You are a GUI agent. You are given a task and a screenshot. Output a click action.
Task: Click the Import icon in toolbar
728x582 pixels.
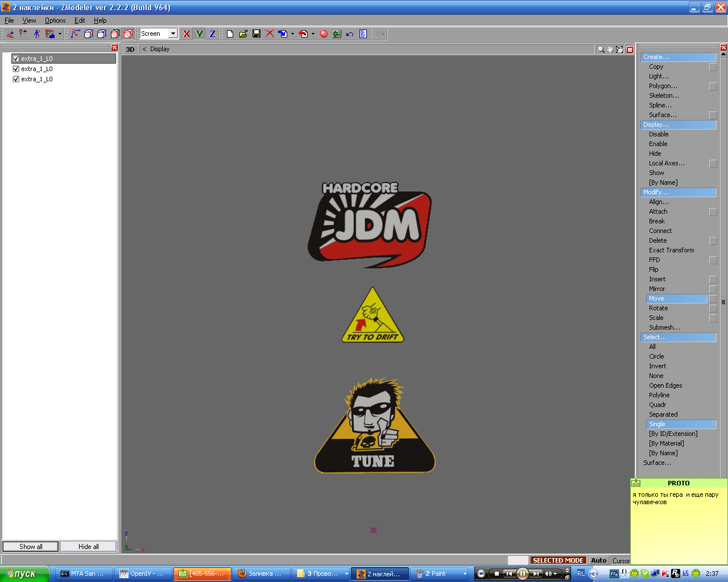283,34
